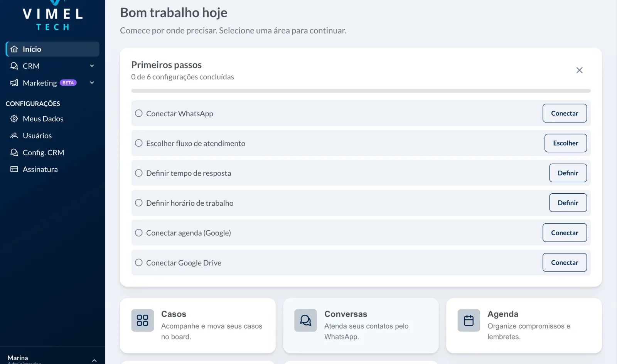This screenshot has height=364, width=617.
Task: Click Conectar button for WhatsApp
Action: tap(565, 113)
